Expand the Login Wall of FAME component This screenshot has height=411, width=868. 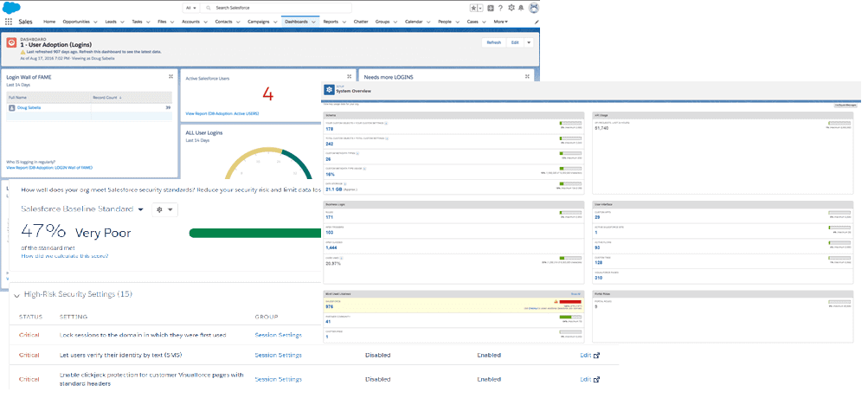170,76
